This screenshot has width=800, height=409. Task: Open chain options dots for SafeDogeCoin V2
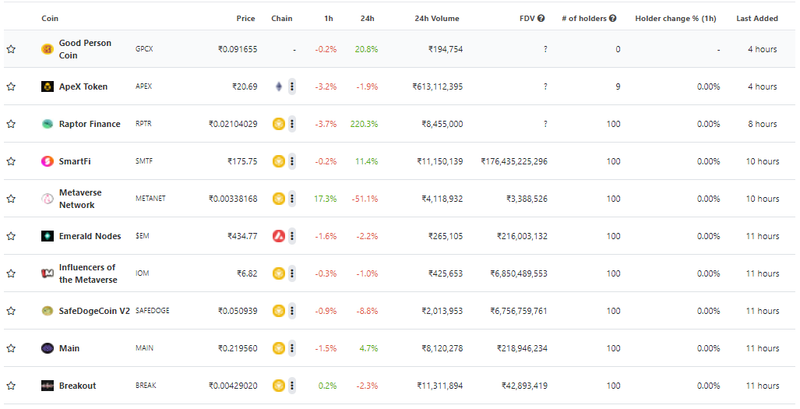coord(292,311)
